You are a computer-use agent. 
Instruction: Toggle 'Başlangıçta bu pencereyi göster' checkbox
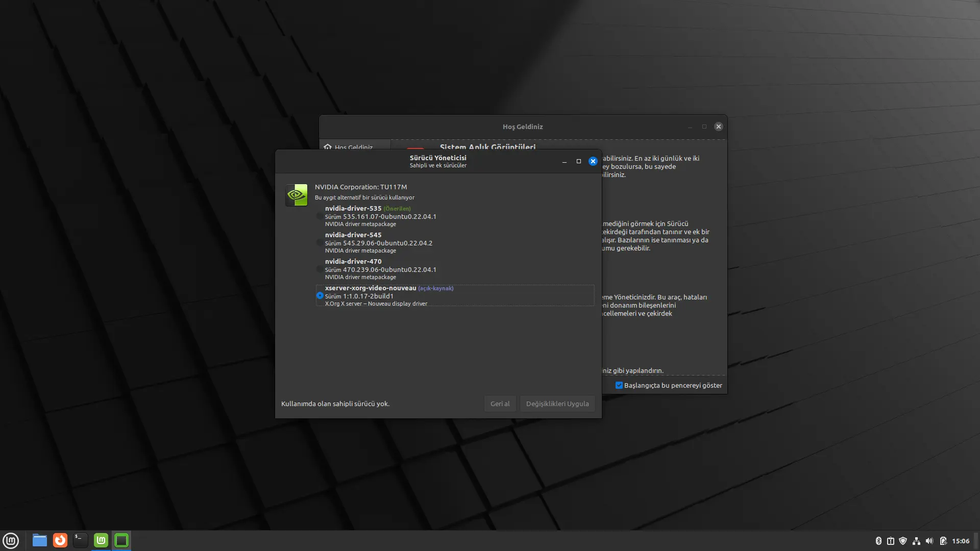click(x=619, y=386)
